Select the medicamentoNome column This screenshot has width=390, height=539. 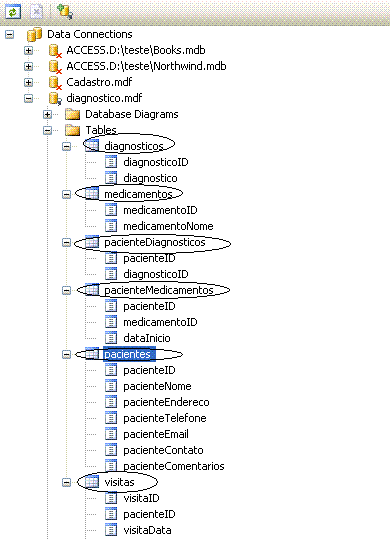(168, 226)
